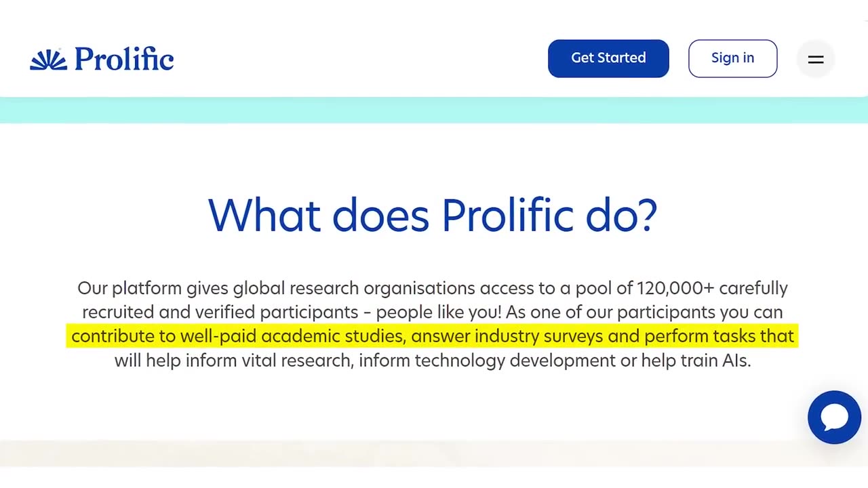Click the Get Started button

coord(608,58)
